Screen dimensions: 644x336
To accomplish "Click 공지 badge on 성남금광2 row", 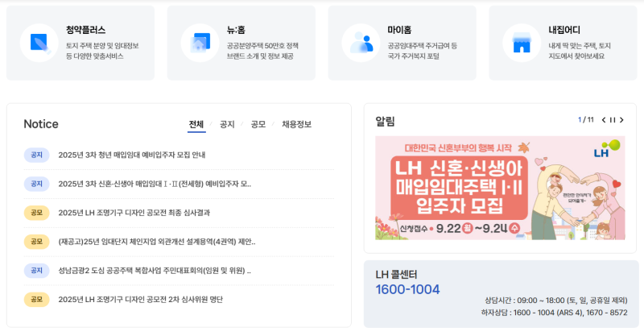I will [x=36, y=271].
